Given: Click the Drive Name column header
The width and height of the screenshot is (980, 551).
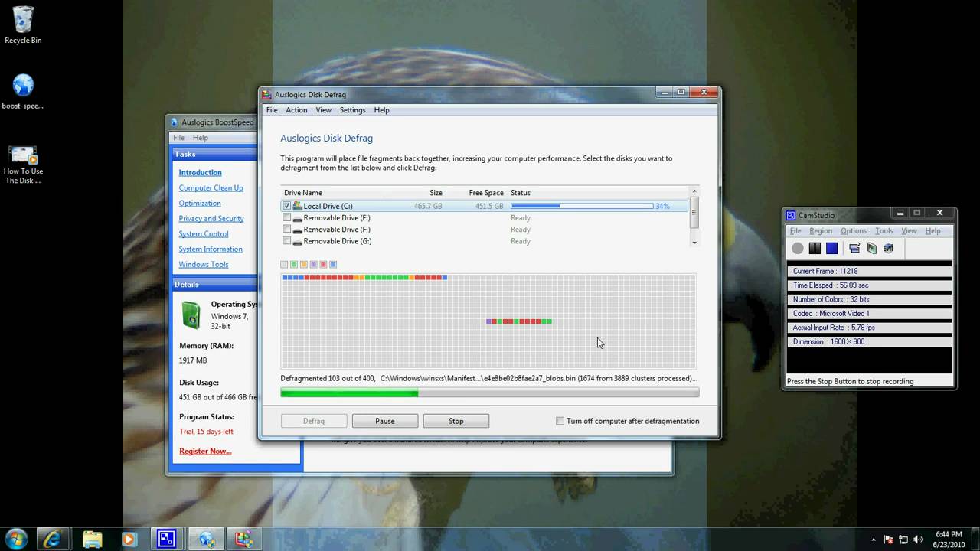Looking at the screenshot, I should click(303, 193).
